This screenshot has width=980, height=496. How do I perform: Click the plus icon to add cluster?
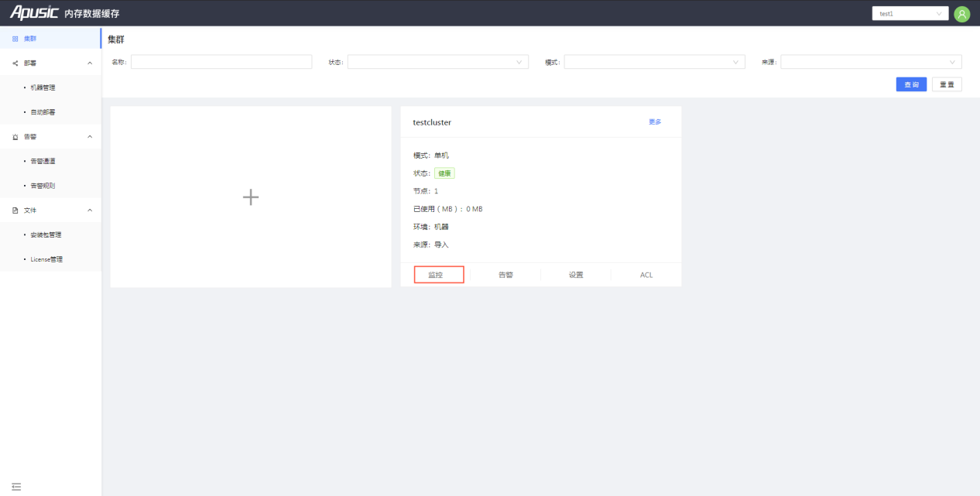251,197
